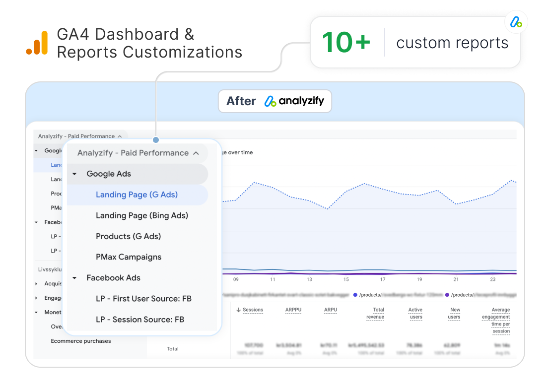551x392 pixels.
Task: Select the Facebook Ads group label
Action: coord(113,278)
